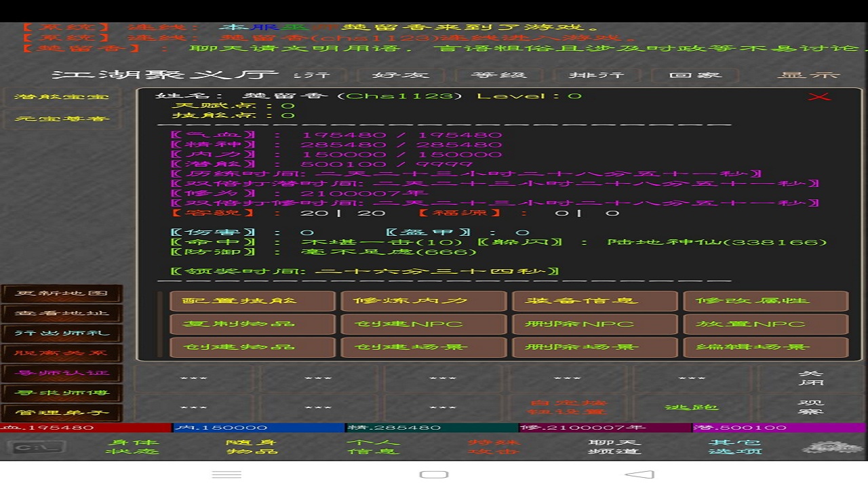
Task: Open 配置技能 skill configuration
Action: tap(252, 301)
